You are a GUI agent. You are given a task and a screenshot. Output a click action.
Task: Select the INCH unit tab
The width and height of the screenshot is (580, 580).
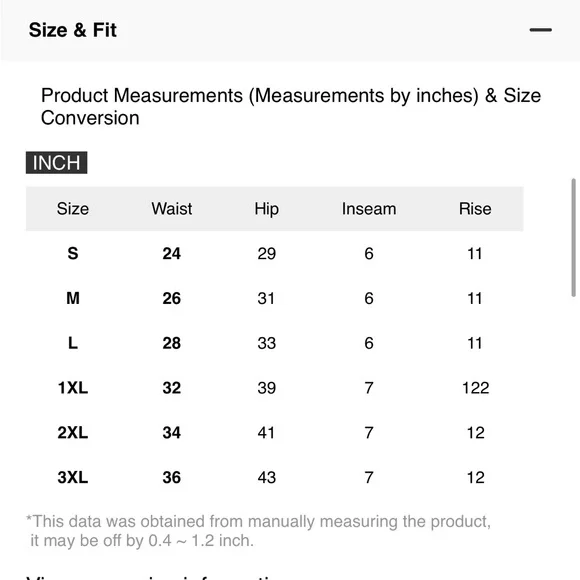tap(57, 162)
